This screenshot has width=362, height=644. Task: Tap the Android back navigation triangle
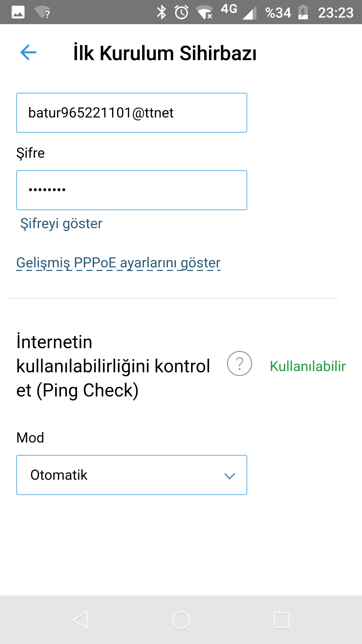pos(81,620)
